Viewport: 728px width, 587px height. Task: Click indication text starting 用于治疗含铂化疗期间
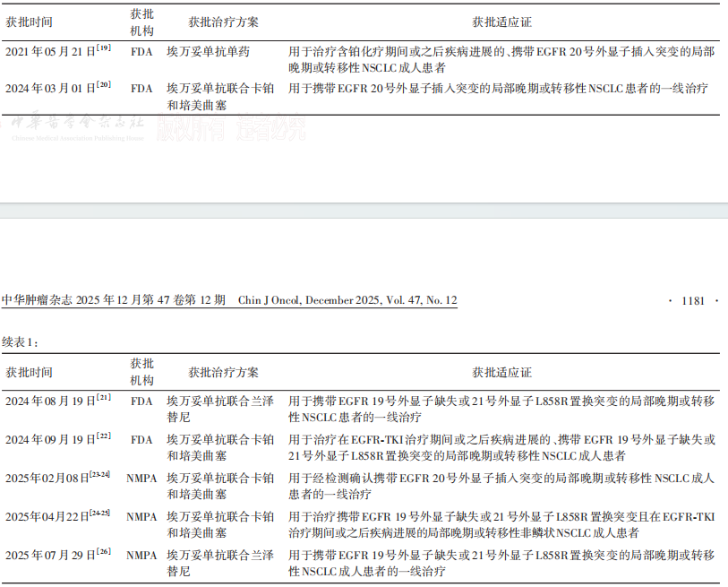click(x=501, y=59)
